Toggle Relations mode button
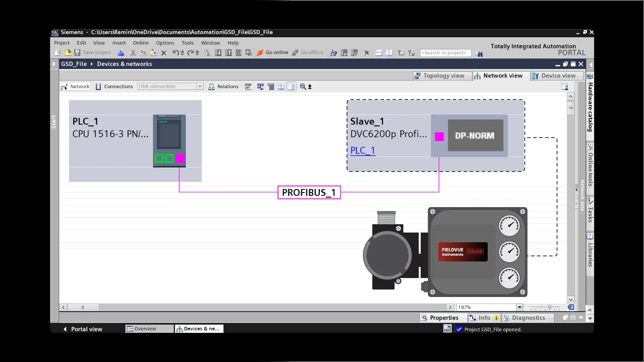 223,86
